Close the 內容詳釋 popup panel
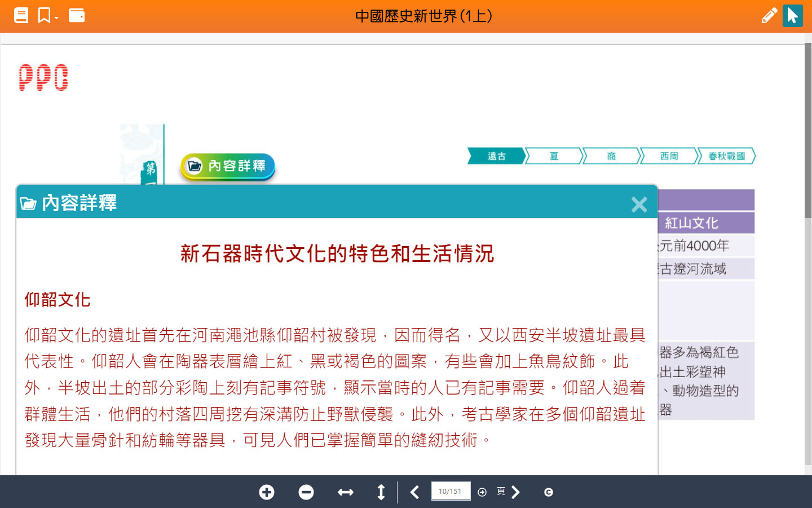812x508 pixels. click(639, 204)
